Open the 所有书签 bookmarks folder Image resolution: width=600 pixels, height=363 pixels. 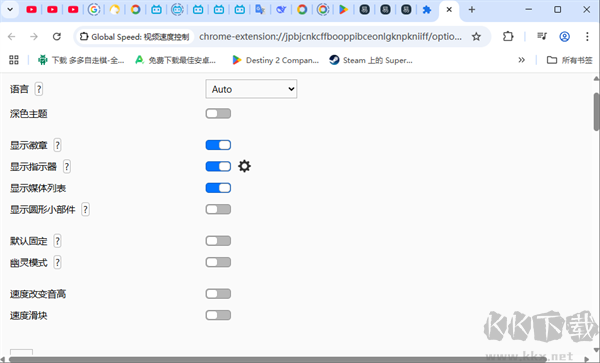point(569,60)
